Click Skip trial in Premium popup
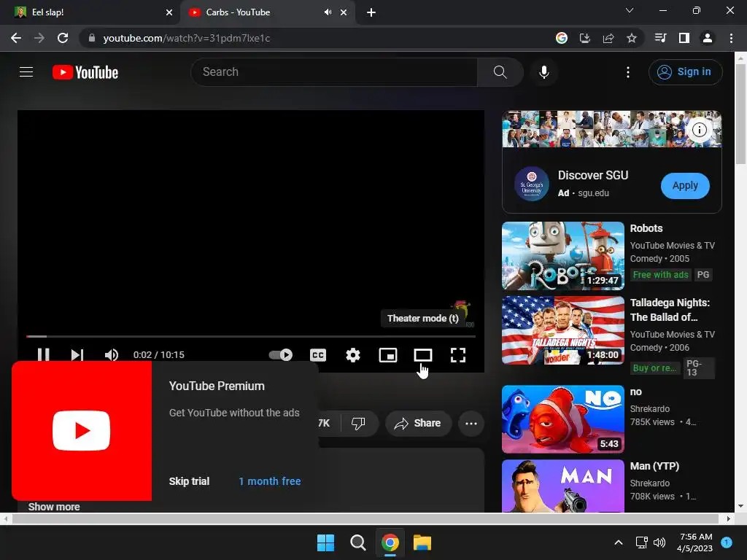The width and height of the screenshot is (747, 560). click(189, 481)
